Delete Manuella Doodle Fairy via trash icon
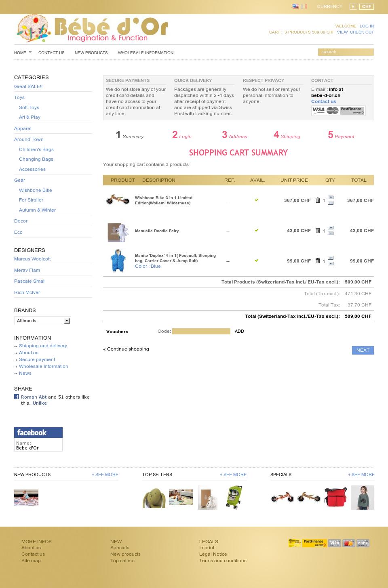 point(318,230)
